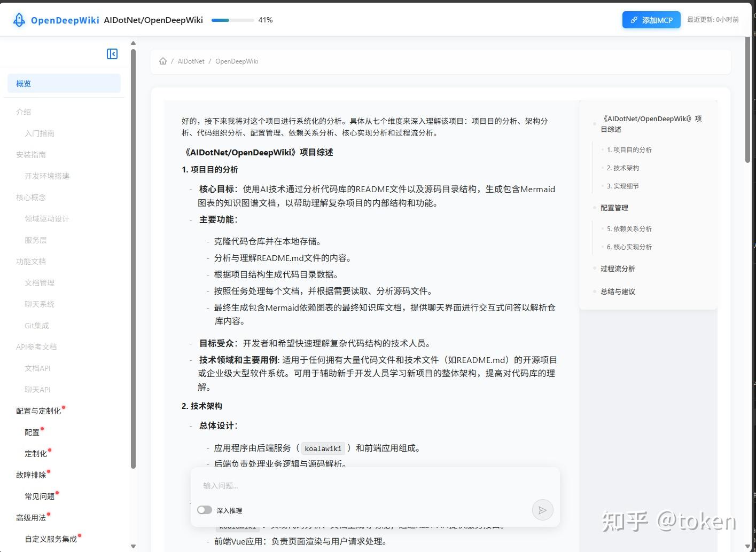
Task: Collapse the sidebar using the collapse panel icon
Action: 112,54
